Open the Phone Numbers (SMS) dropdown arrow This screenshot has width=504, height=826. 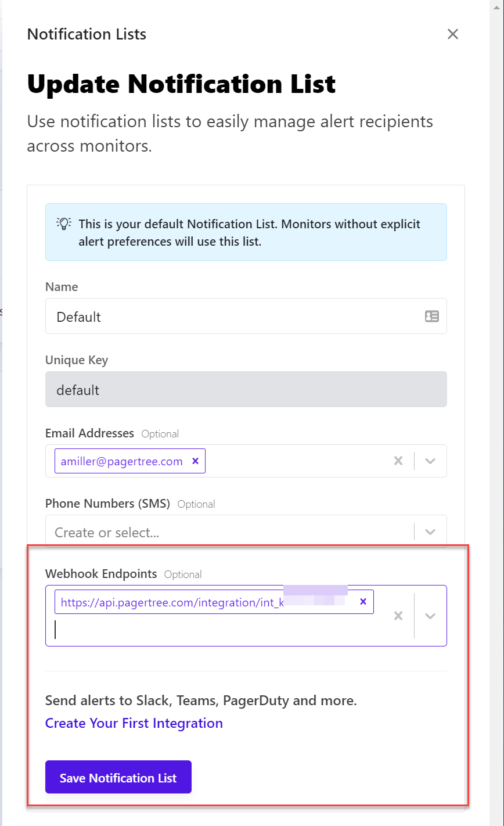[430, 532]
